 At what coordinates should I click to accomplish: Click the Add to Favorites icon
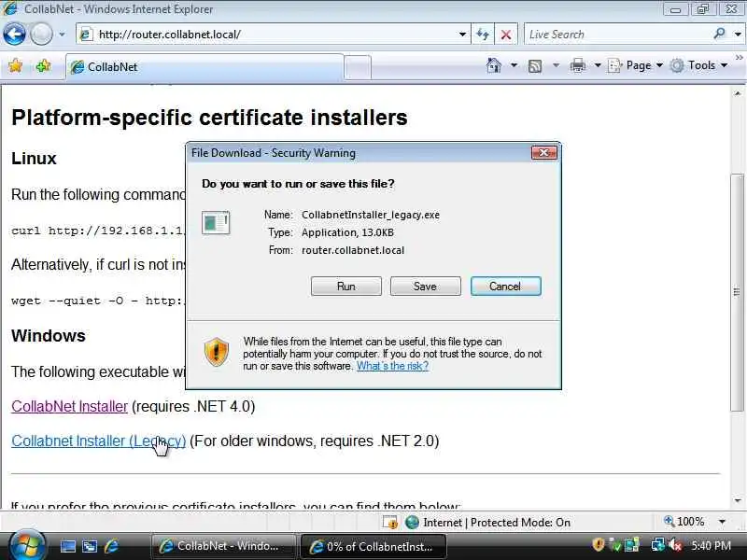point(43,65)
